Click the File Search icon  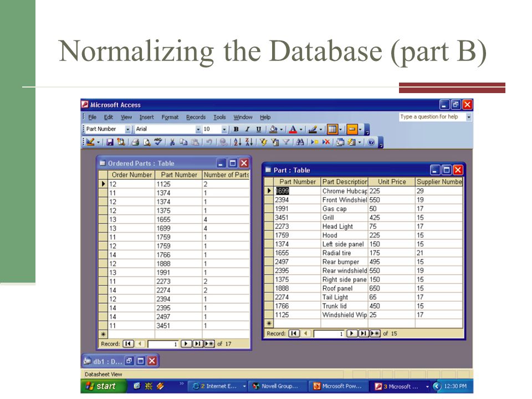121,142
